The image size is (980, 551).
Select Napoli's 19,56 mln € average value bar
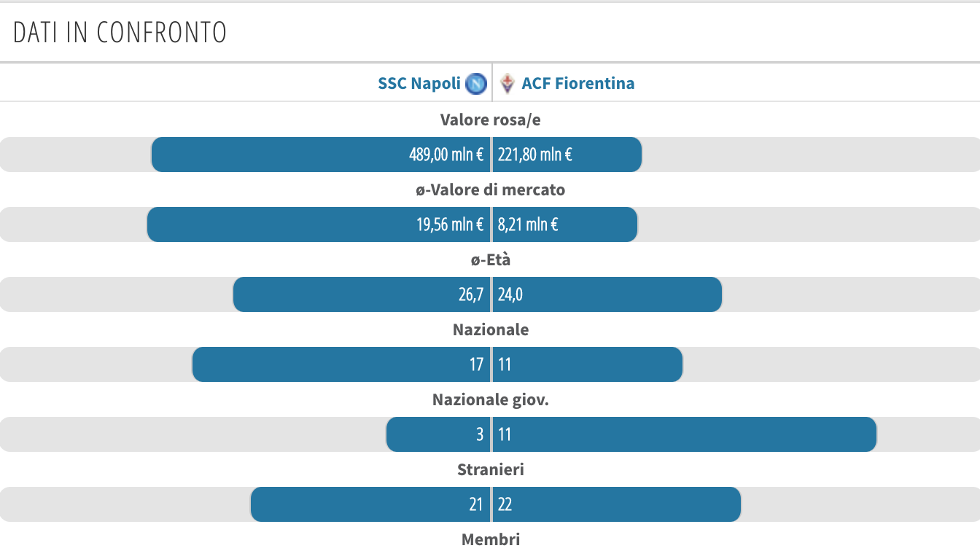(x=319, y=224)
